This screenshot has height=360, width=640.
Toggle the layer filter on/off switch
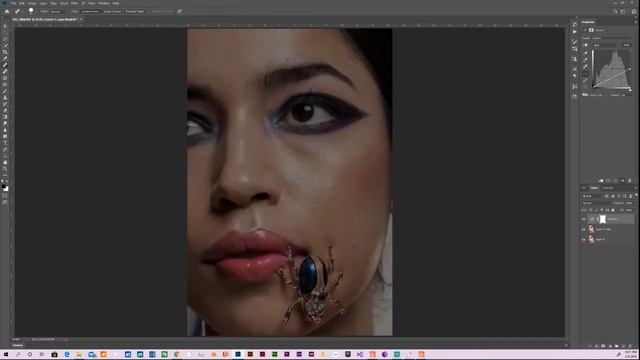[x=636, y=196]
